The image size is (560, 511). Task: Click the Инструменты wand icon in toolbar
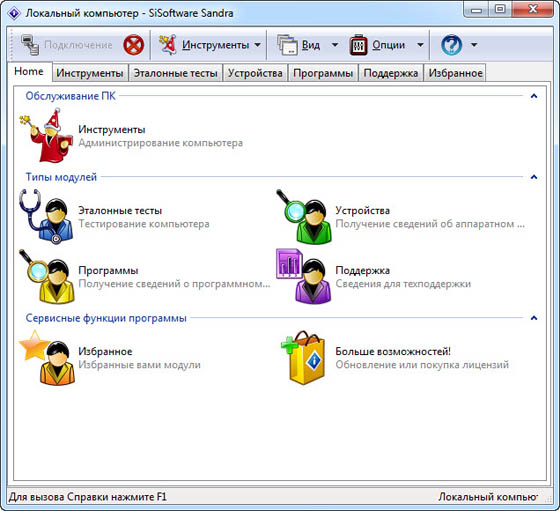[168, 45]
